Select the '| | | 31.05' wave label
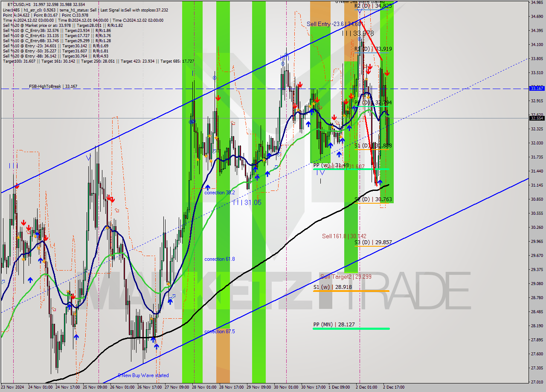Screen dimensions: 546x392 click(x=247, y=202)
